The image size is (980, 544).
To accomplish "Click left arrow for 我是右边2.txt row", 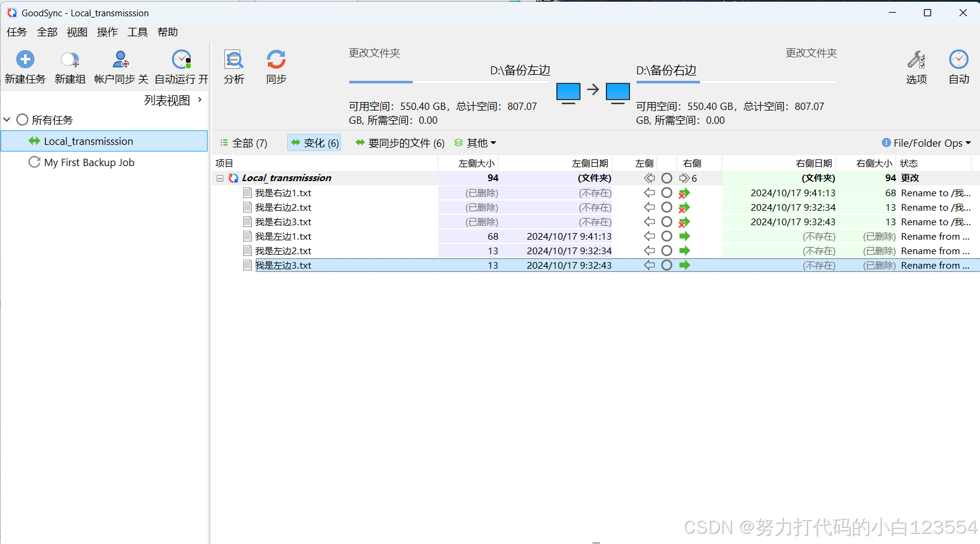I will (649, 207).
